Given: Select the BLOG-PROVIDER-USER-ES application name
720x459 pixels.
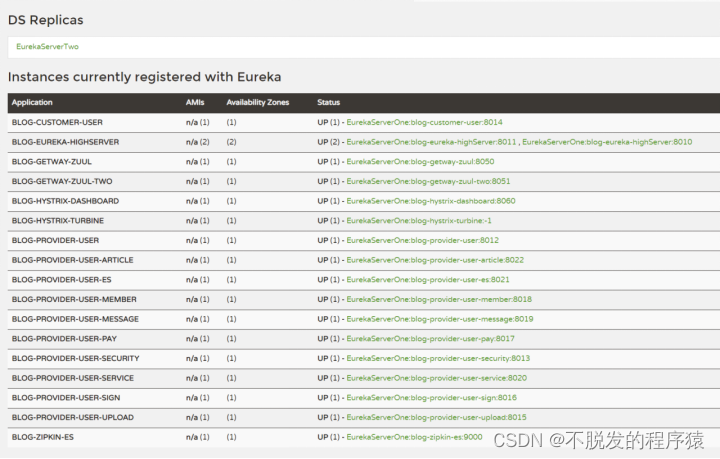Looking at the screenshot, I should click(62, 280).
